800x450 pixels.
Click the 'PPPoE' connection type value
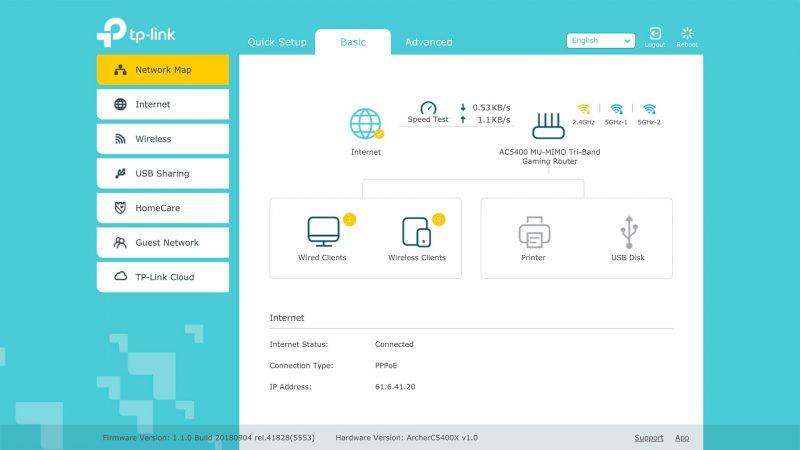[386, 366]
